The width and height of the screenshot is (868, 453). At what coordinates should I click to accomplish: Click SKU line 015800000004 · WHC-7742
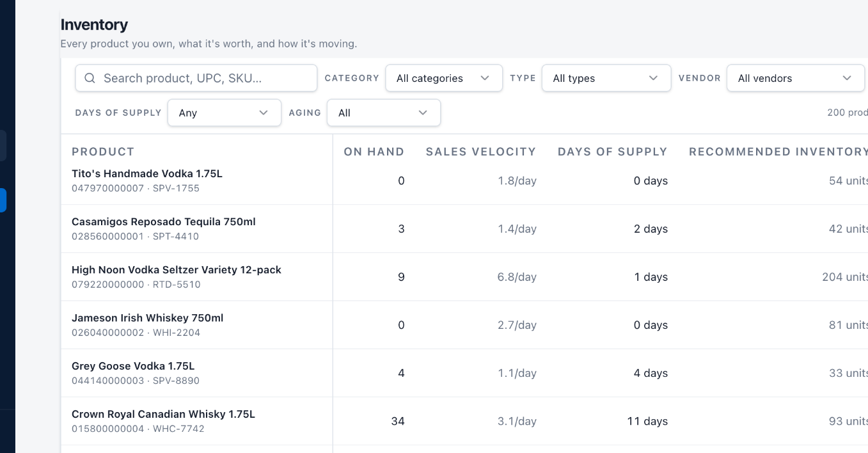click(138, 429)
